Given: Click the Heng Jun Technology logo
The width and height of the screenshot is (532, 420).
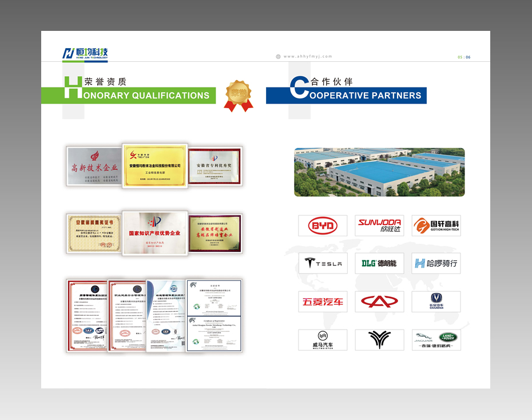Looking at the screenshot, I should (x=85, y=54).
